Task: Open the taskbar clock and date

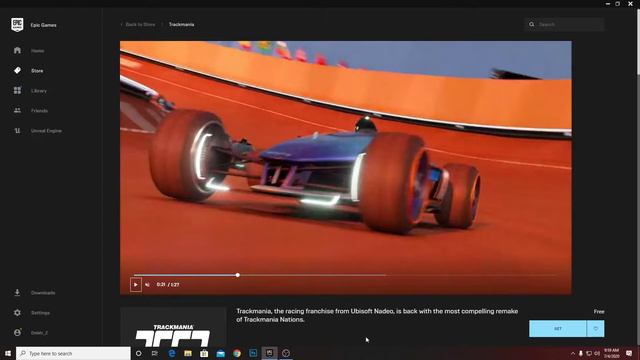Action: coord(611,353)
